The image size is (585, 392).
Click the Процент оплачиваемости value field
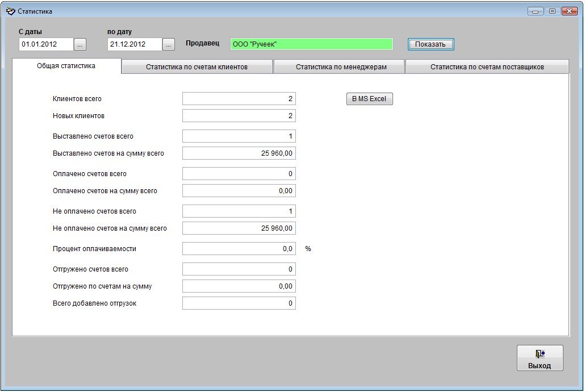[x=239, y=249]
